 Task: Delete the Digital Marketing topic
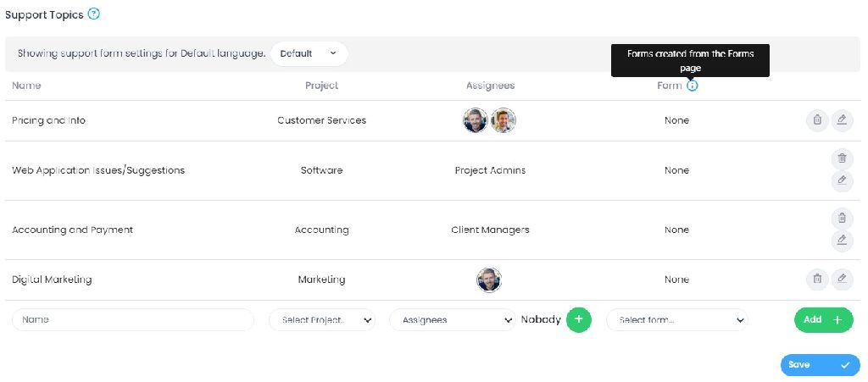pos(817,279)
